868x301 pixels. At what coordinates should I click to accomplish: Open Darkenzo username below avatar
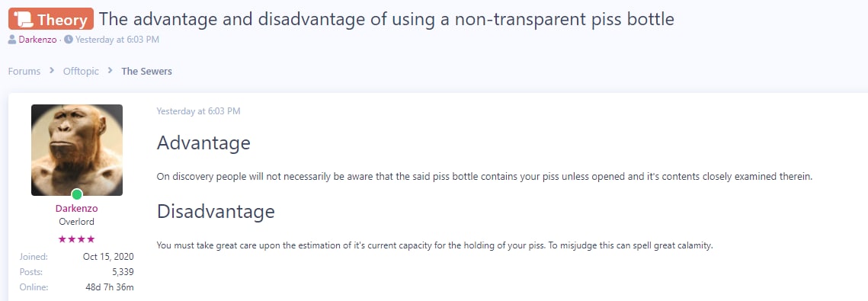(x=77, y=209)
